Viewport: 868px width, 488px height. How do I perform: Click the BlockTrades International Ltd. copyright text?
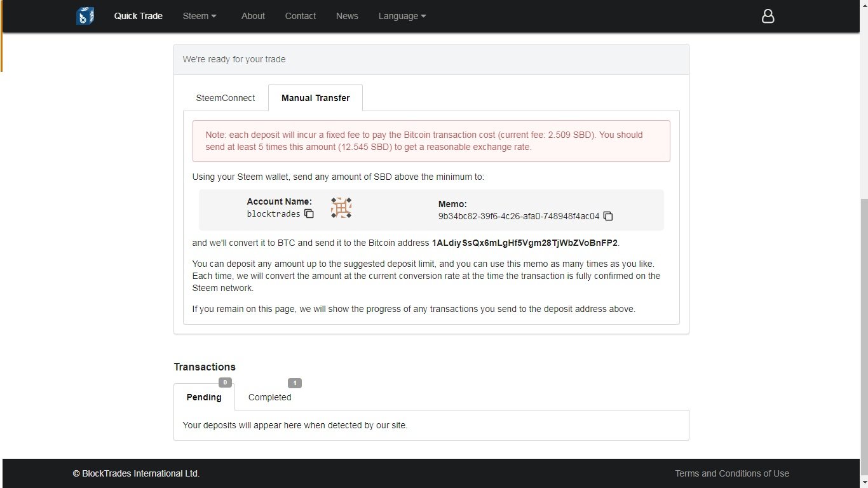(136, 473)
